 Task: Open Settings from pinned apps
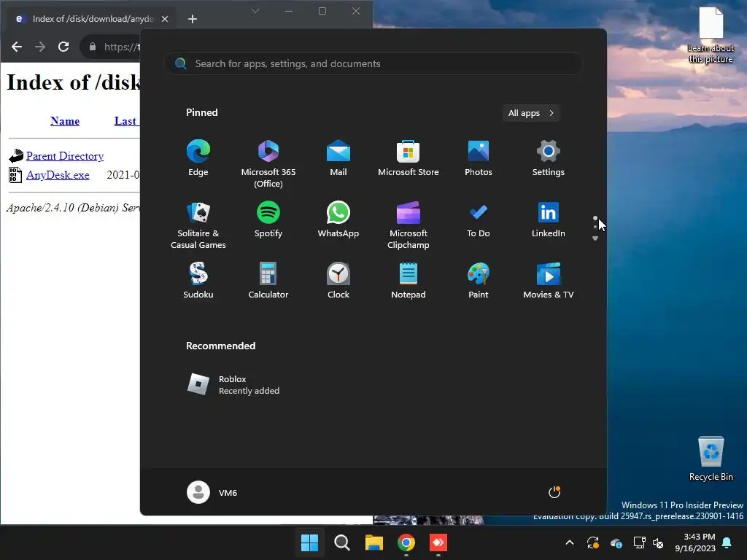(x=549, y=158)
